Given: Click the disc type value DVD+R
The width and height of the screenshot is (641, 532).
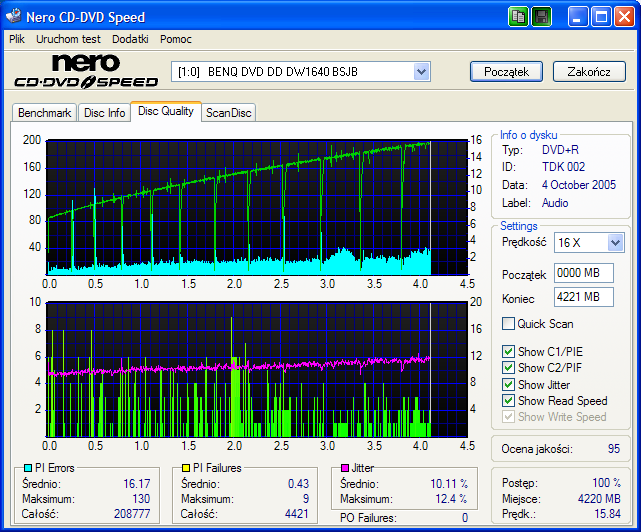Looking at the screenshot, I should pos(560,150).
